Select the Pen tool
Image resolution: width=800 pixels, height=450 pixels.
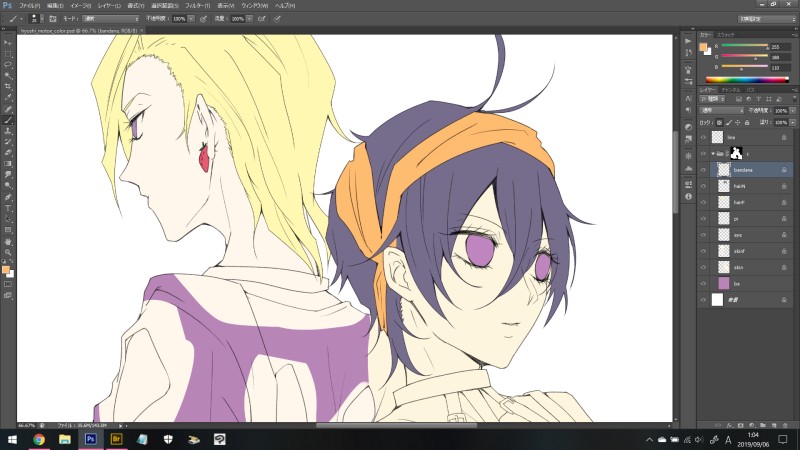click(8, 197)
